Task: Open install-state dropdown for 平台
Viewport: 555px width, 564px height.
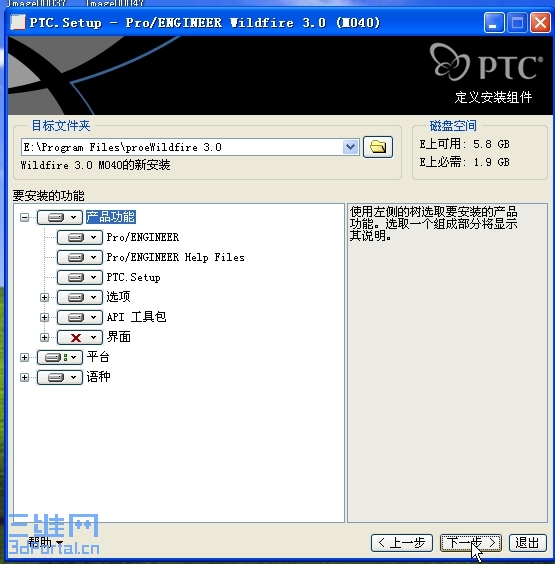Action: tap(60, 358)
